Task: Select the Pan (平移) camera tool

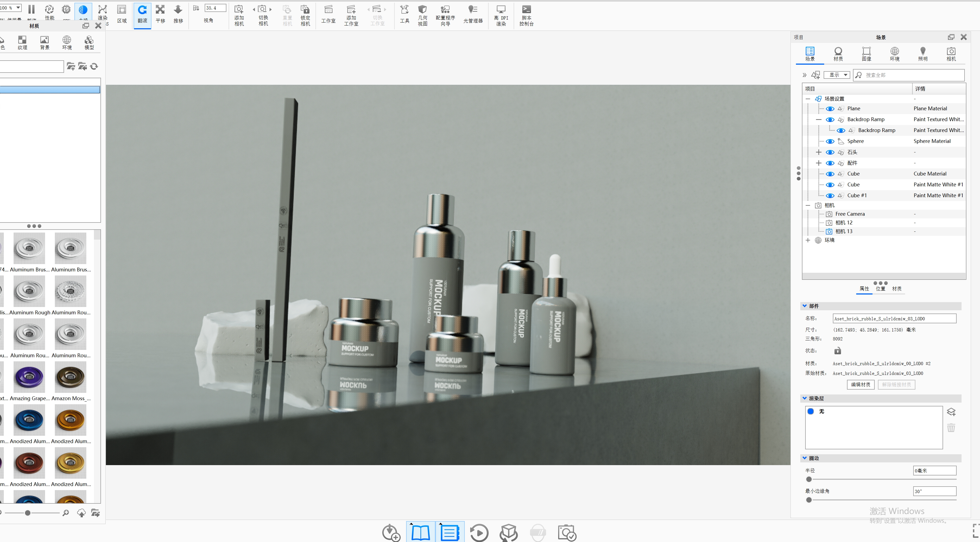Action: coord(160,14)
